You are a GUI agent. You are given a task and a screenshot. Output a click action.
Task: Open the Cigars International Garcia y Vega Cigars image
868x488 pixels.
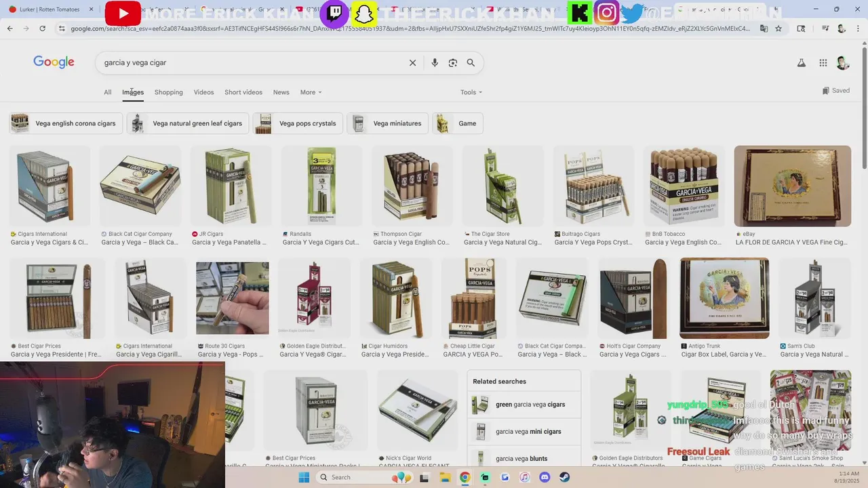point(50,186)
